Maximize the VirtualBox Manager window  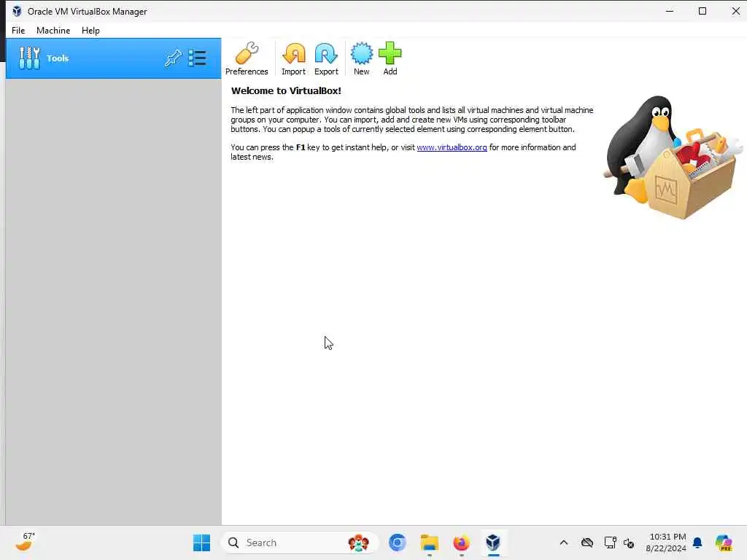pos(703,11)
